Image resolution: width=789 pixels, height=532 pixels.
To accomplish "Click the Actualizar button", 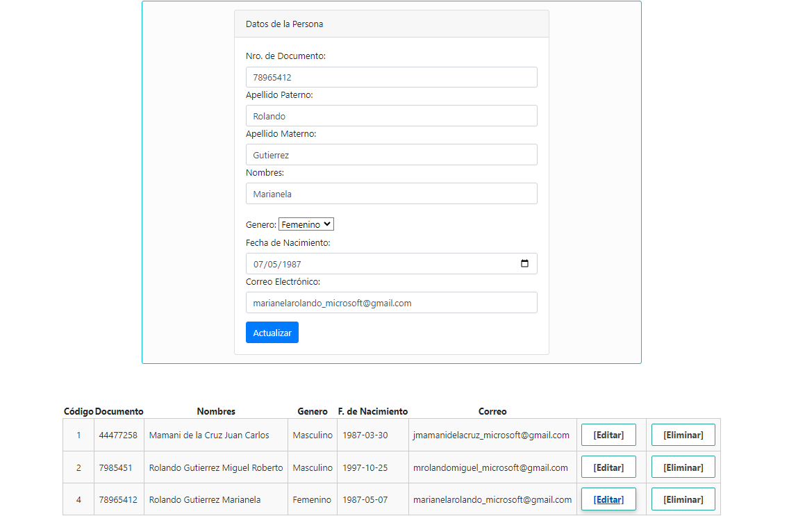I will pyautogui.click(x=272, y=333).
